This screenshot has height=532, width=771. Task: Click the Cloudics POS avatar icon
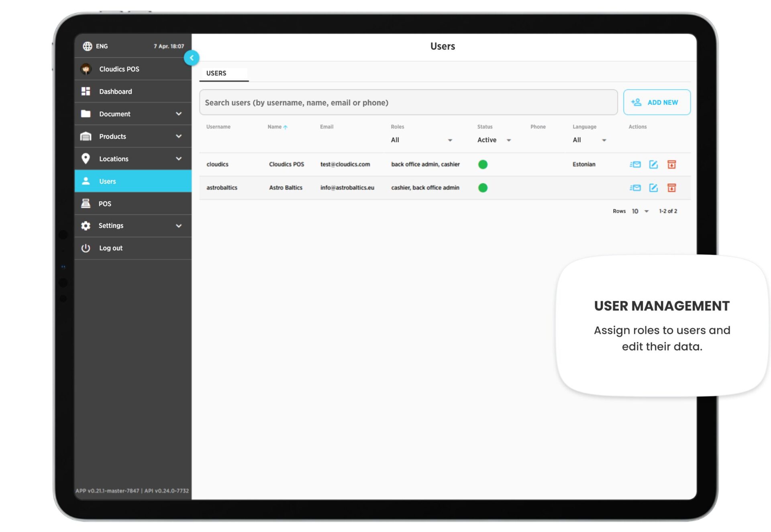click(86, 69)
